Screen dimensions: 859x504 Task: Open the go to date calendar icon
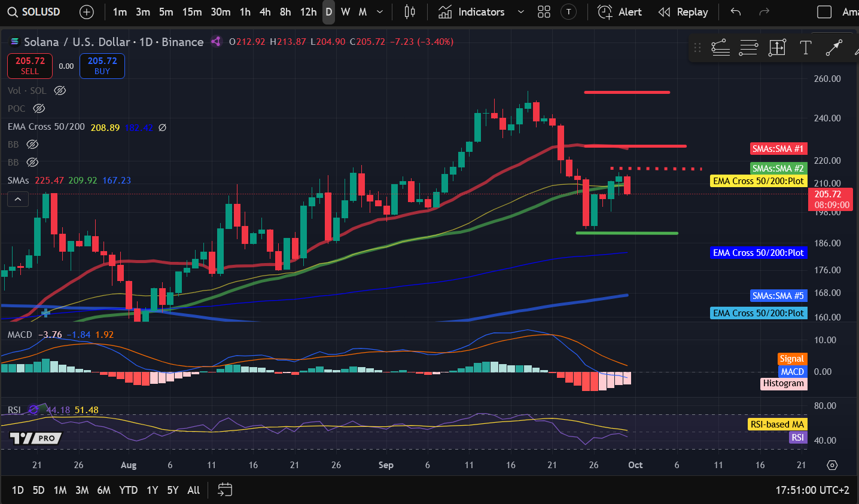tap(225, 490)
